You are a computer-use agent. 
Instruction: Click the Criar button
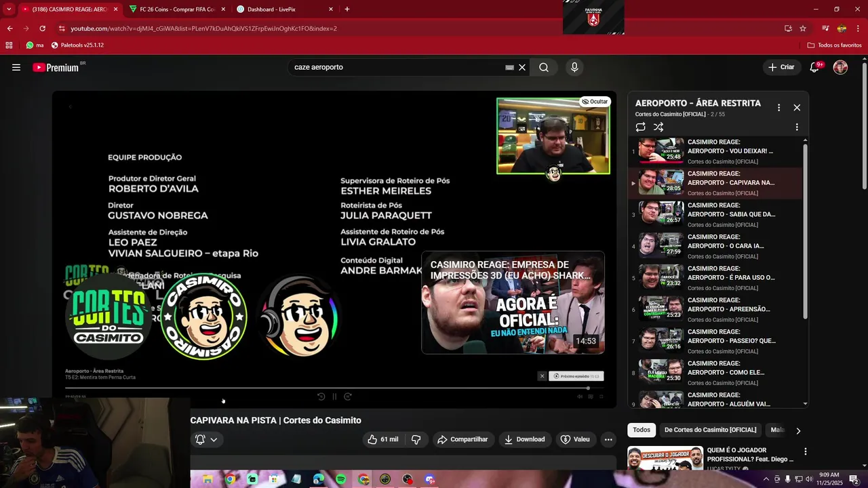tap(781, 67)
